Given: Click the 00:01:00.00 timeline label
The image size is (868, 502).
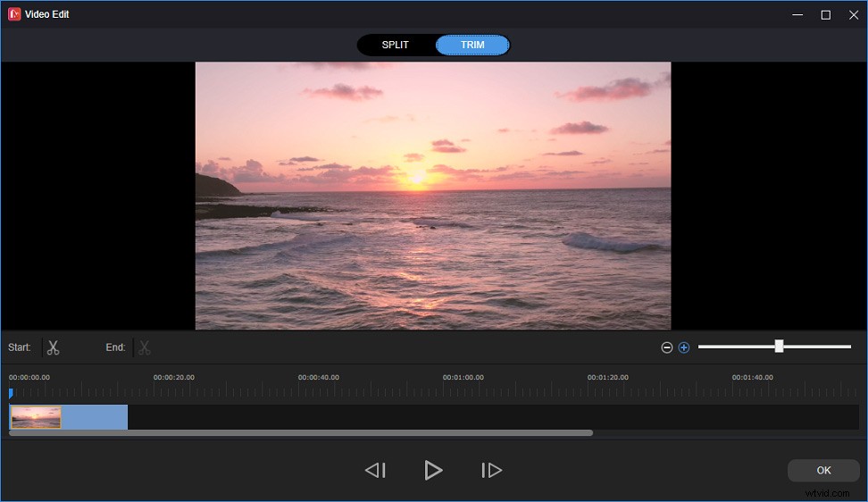Looking at the screenshot, I should tap(463, 378).
